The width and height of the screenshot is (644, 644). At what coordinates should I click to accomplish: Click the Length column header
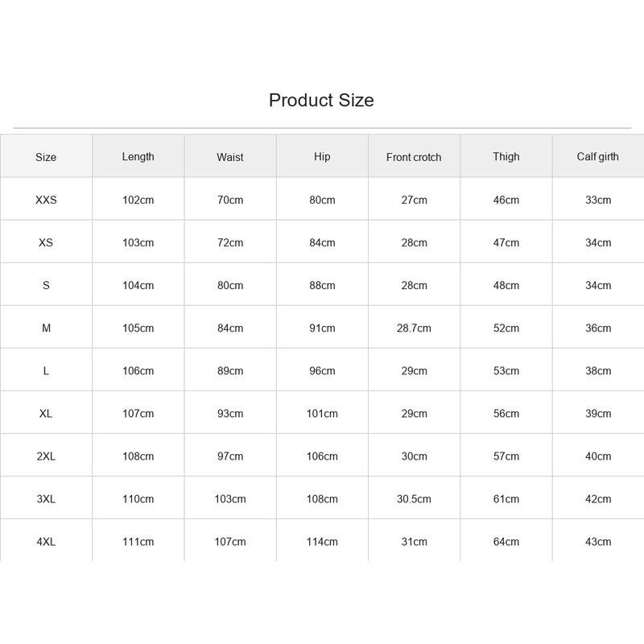[138, 156]
